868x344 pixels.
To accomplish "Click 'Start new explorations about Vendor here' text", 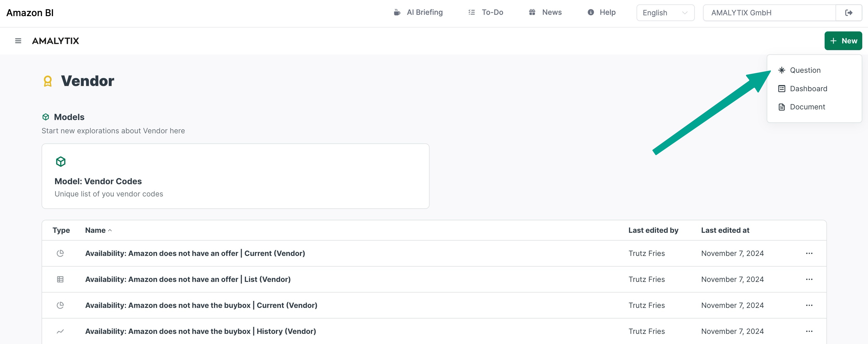I will tap(113, 131).
